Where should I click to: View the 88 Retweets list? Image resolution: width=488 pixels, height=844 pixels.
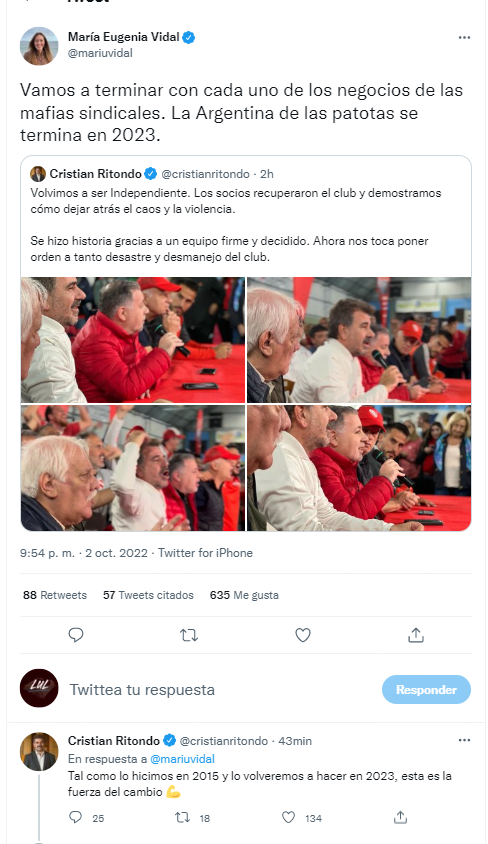point(55,595)
